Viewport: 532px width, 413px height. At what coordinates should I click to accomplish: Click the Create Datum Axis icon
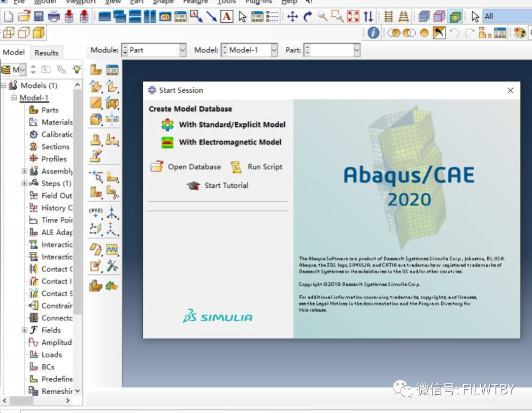click(x=112, y=213)
